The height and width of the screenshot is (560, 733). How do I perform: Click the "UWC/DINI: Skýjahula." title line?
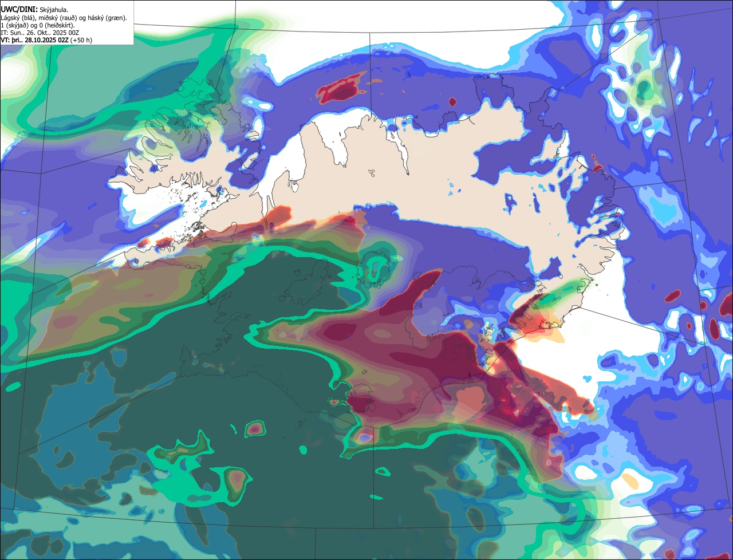coord(35,10)
